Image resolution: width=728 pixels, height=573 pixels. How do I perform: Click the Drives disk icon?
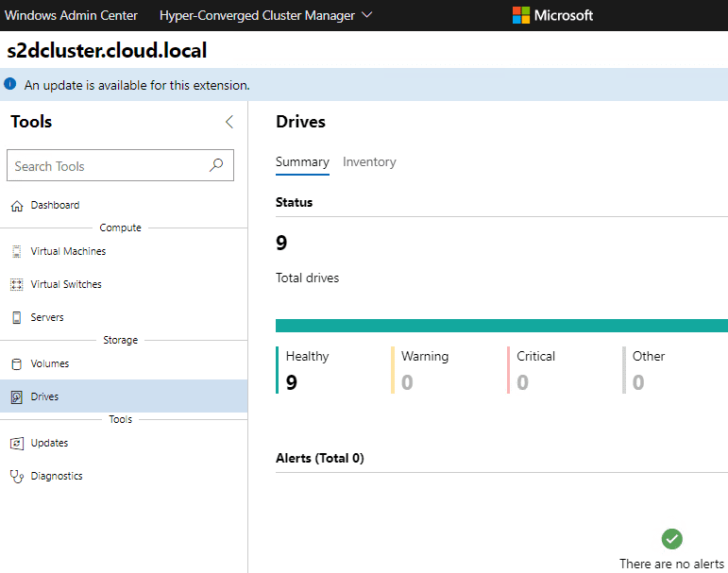click(16, 397)
